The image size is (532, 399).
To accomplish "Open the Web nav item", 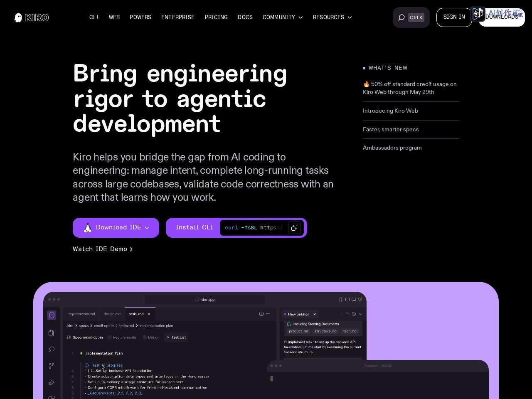I will [x=114, y=17].
